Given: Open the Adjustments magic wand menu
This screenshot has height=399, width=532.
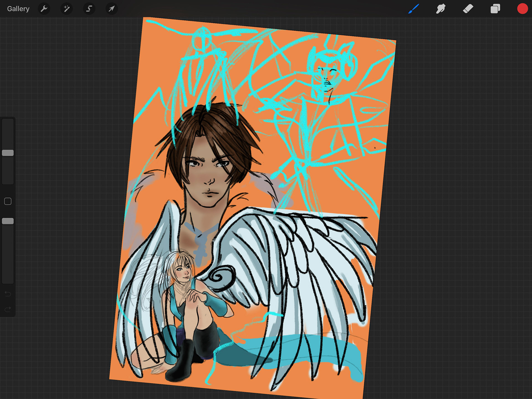Looking at the screenshot, I should tap(66, 9).
